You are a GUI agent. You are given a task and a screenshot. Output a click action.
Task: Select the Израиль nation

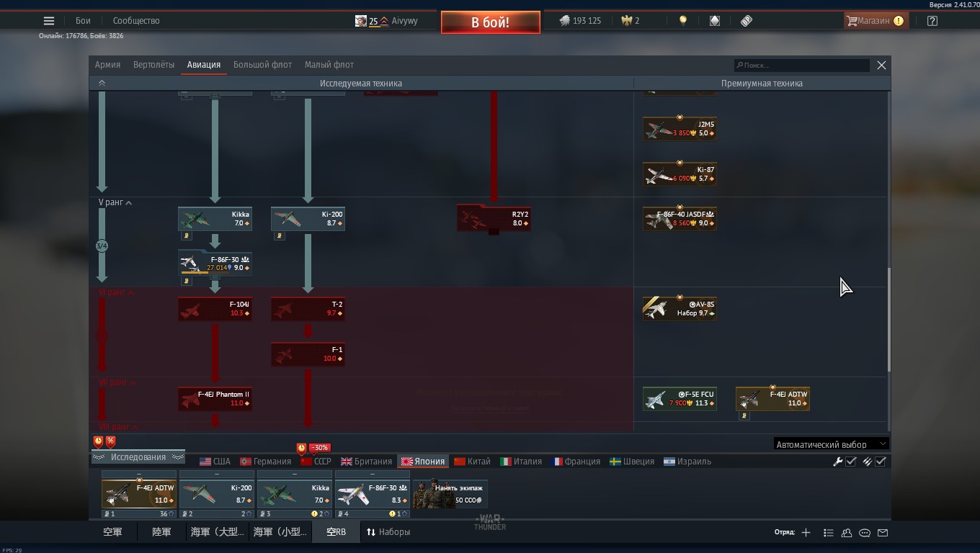pyautogui.click(x=687, y=462)
